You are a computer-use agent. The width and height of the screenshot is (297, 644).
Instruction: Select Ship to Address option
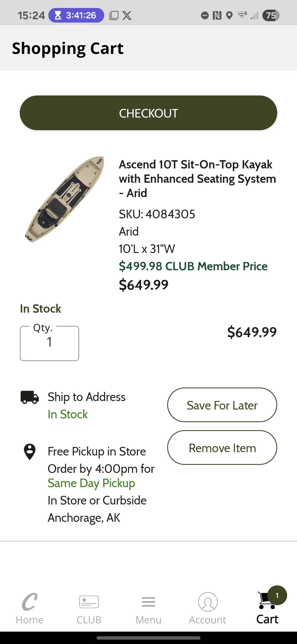tap(86, 397)
